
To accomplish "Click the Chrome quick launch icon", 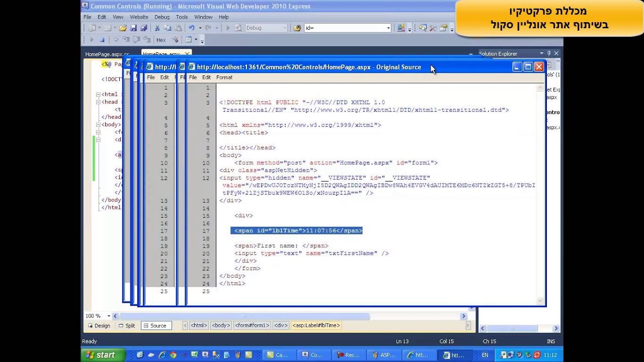I will (x=173, y=355).
